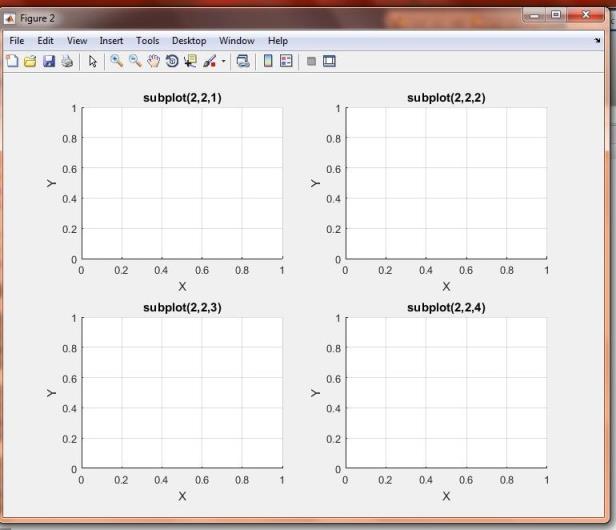The height and width of the screenshot is (530, 616).
Task: Click the New Figure toolbar icon
Action: coord(12,61)
